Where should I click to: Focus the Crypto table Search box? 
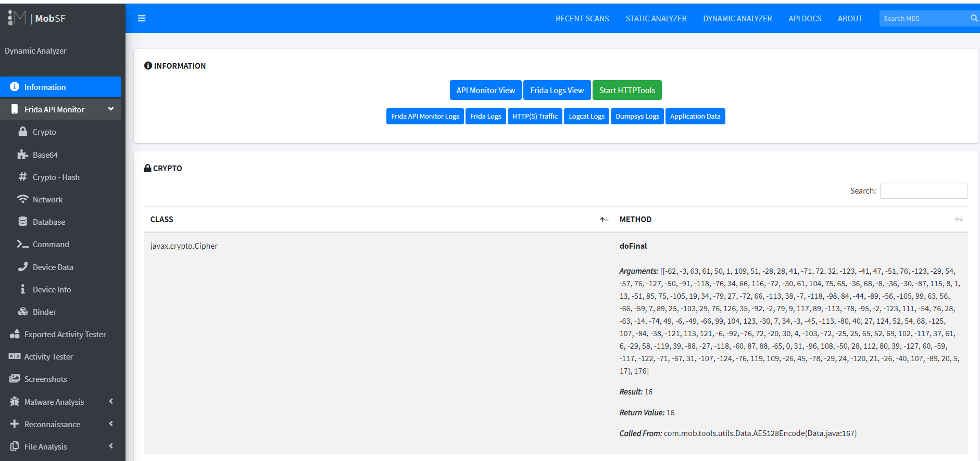tap(924, 190)
